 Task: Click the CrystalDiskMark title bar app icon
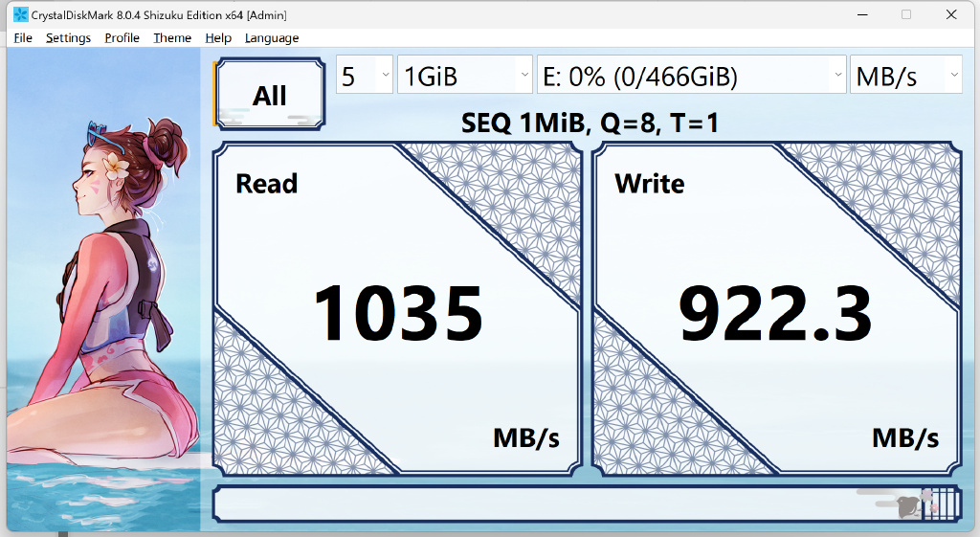(x=21, y=14)
